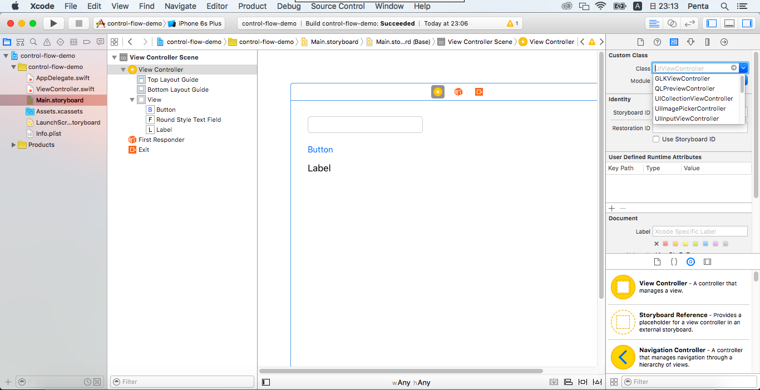Show the File inspector
This screenshot has height=390, width=760.
640,42
